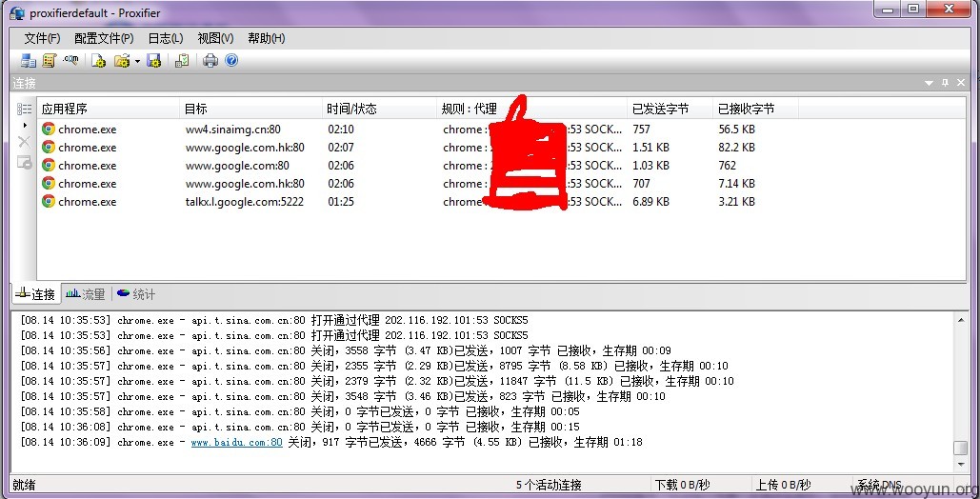Click the 下载 0 B/秒 status entry

pyautogui.click(x=683, y=485)
